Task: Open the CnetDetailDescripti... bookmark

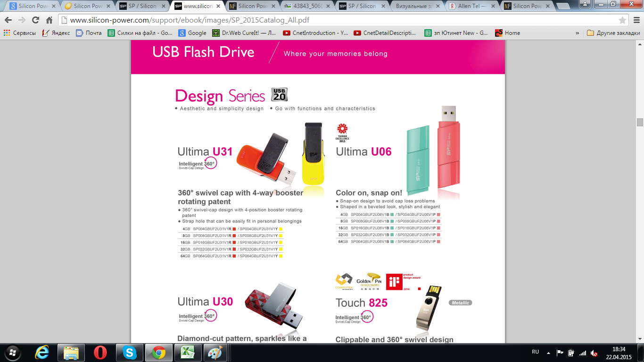Action: [x=385, y=33]
